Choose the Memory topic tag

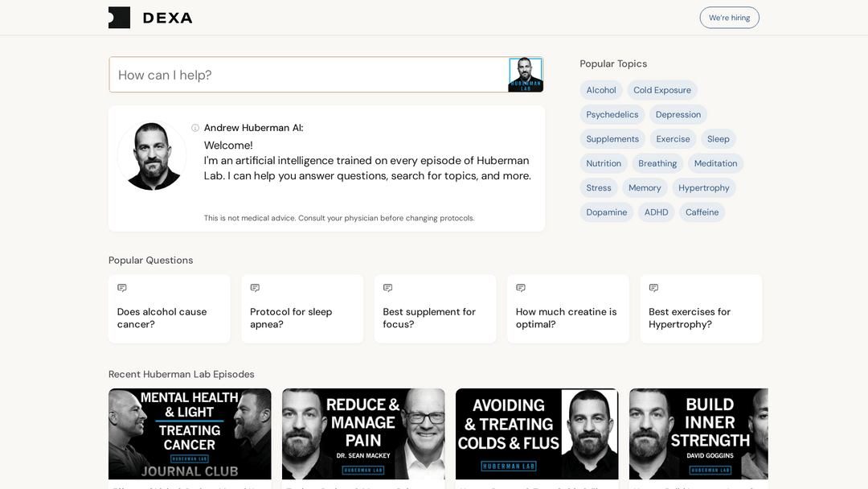[x=645, y=187]
